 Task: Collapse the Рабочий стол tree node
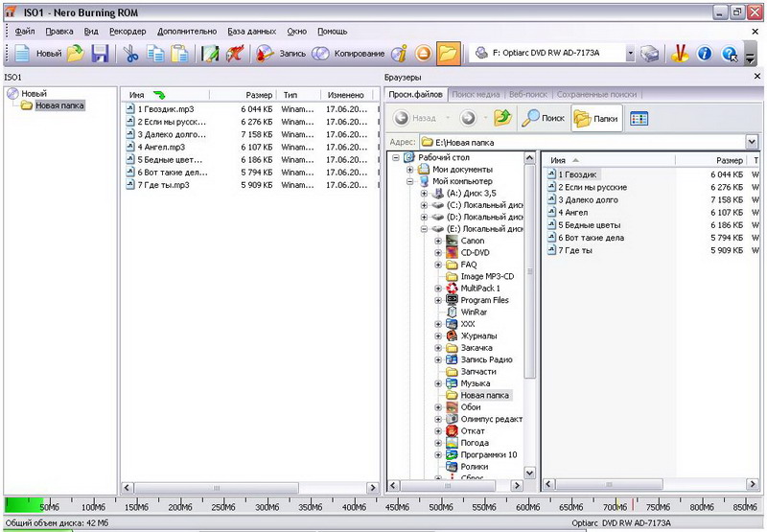tap(396, 157)
